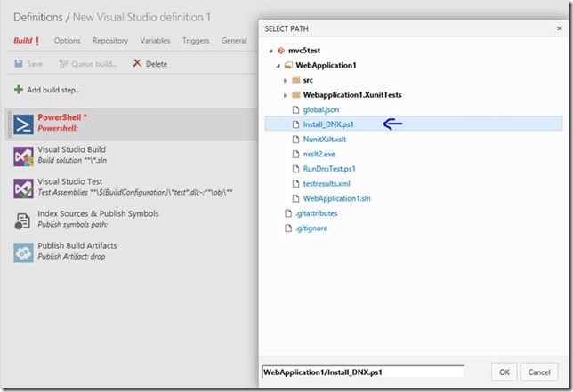This screenshot has height=392, width=573.
Task: Click the Publish Build Artifacts icon
Action: point(23,252)
